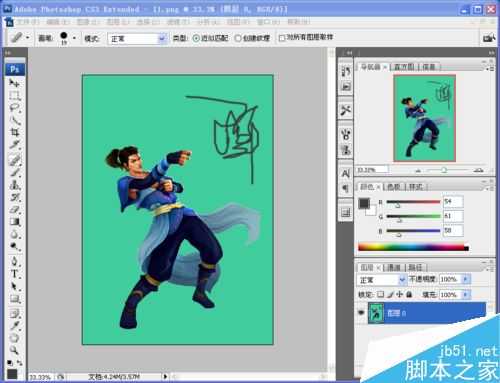Select the Spot Healing Brush tool
The image size is (500, 383).
14,160
